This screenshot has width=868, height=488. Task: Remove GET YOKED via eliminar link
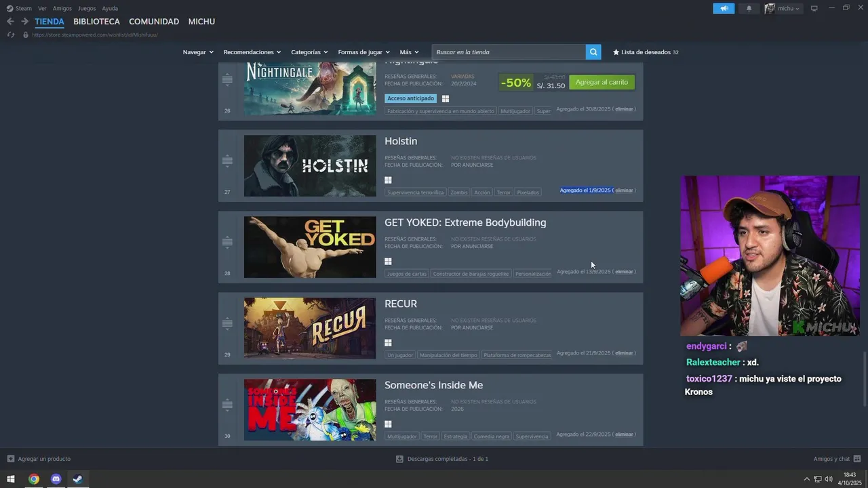[x=624, y=272]
